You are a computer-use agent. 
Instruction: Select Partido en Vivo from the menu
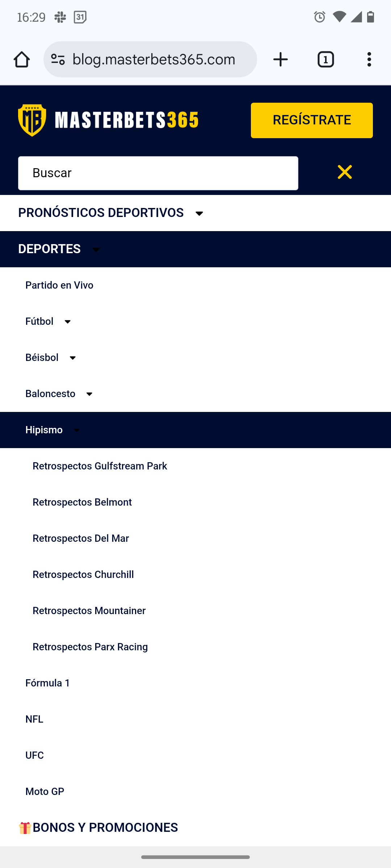(59, 285)
